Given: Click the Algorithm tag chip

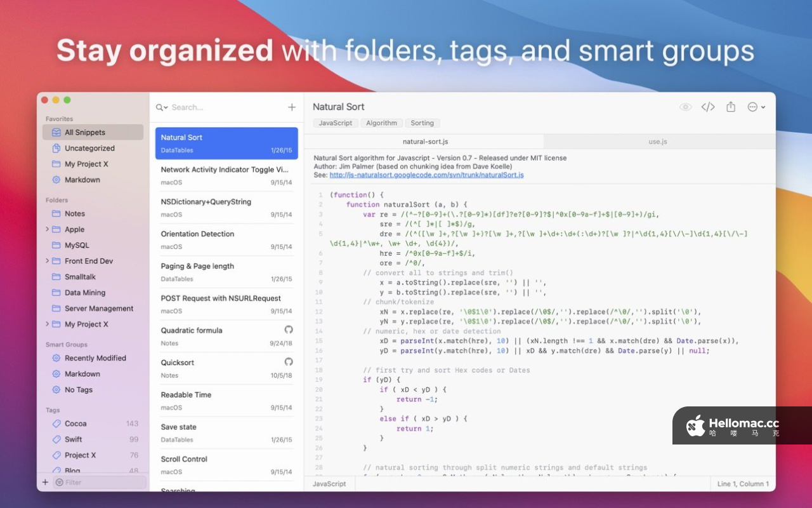Looking at the screenshot, I should pos(382,123).
